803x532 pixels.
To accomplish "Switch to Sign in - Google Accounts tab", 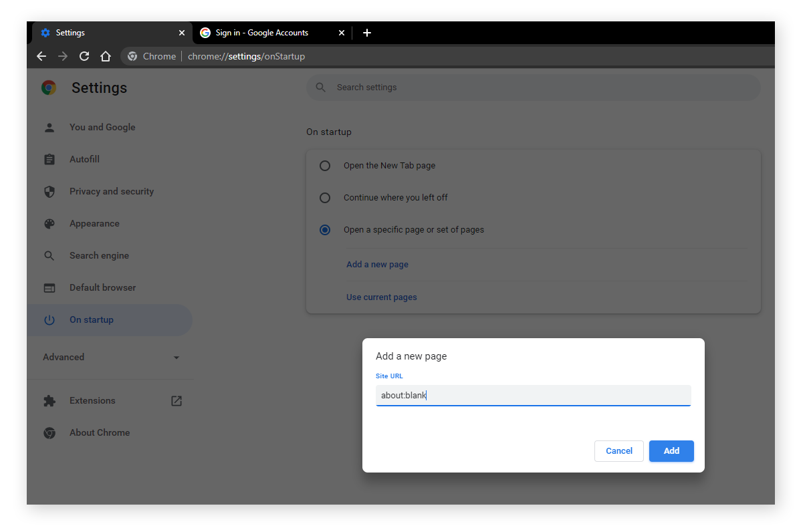I will 272,33.
